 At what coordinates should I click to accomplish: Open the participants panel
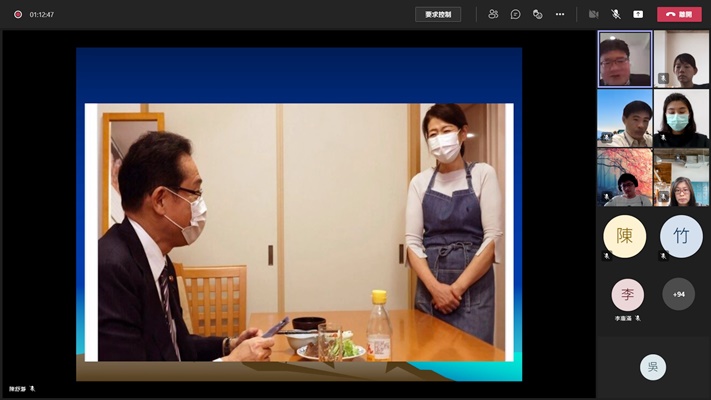pos(493,14)
